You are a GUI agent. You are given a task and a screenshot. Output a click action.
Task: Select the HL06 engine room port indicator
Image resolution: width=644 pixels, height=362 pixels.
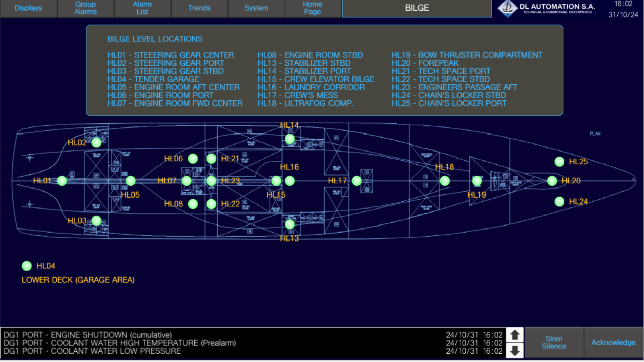[x=193, y=159]
